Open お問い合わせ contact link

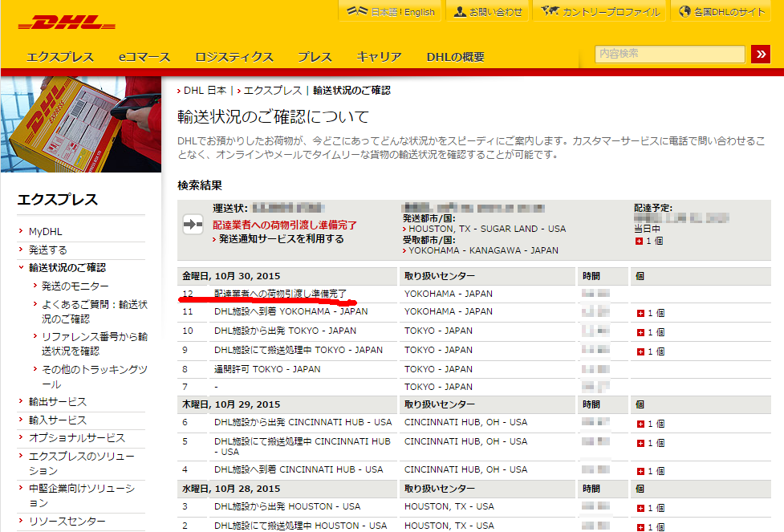click(488, 11)
